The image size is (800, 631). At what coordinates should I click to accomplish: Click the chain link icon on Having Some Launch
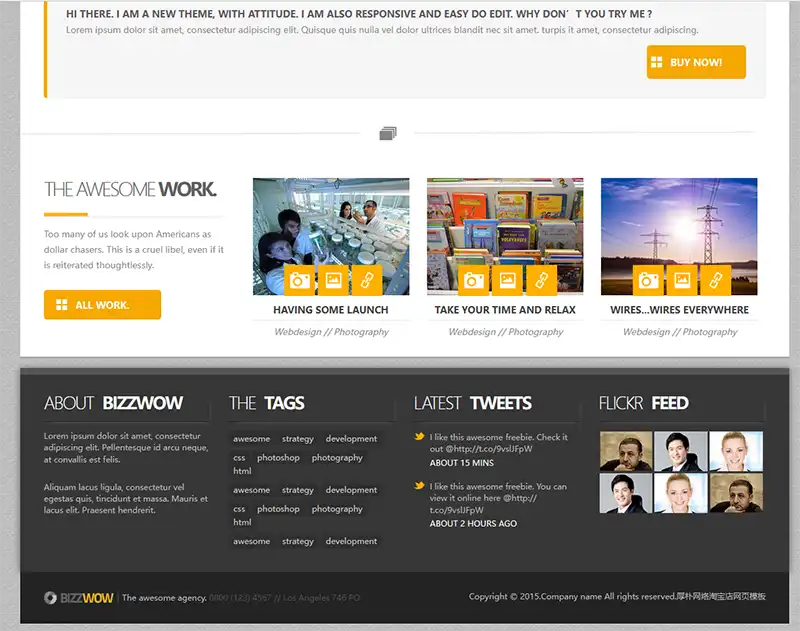click(366, 280)
